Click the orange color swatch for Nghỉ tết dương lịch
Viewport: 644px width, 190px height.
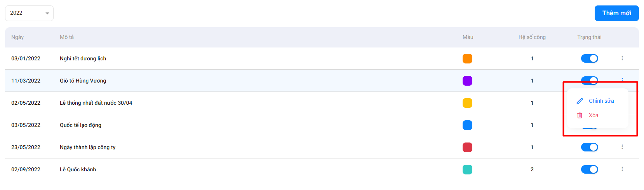tap(467, 58)
